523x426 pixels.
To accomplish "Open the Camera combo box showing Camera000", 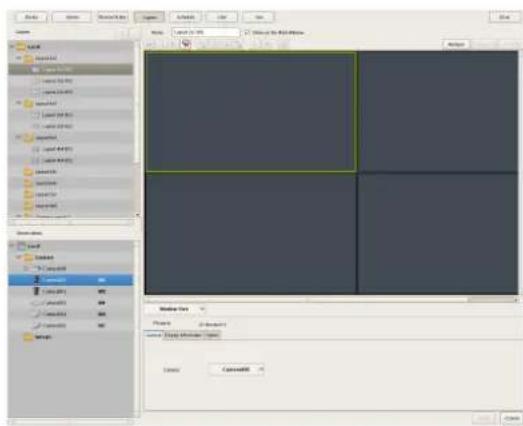I will click(236, 370).
